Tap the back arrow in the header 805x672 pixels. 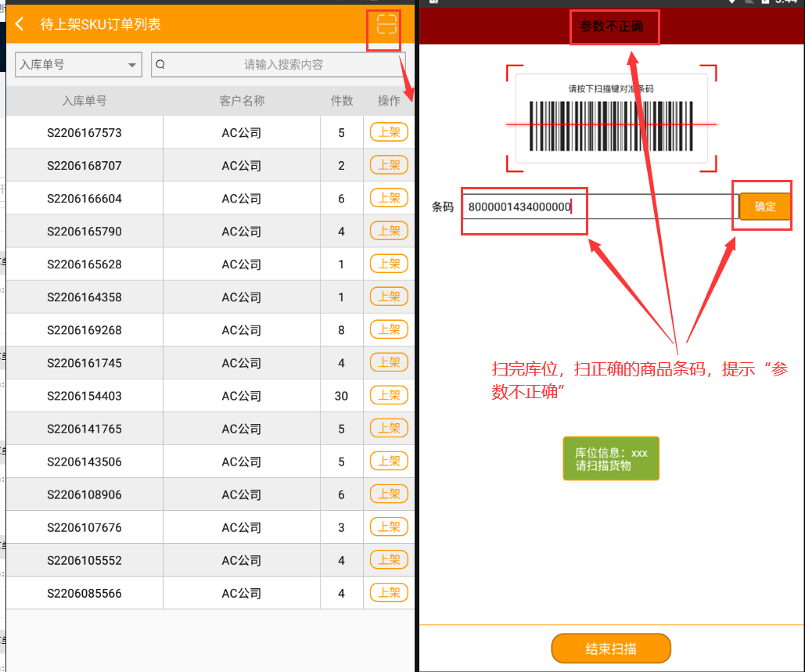(x=20, y=24)
